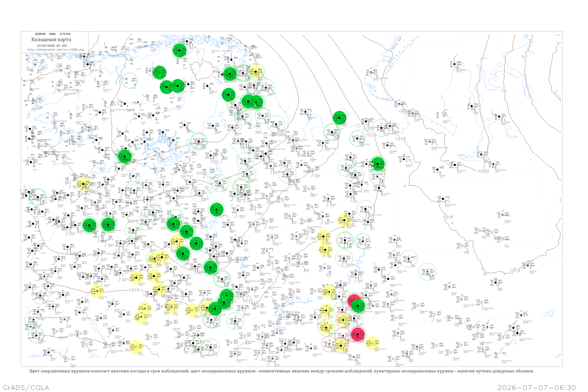Click the station label 'Kuggoren 2355'

[105, 119]
